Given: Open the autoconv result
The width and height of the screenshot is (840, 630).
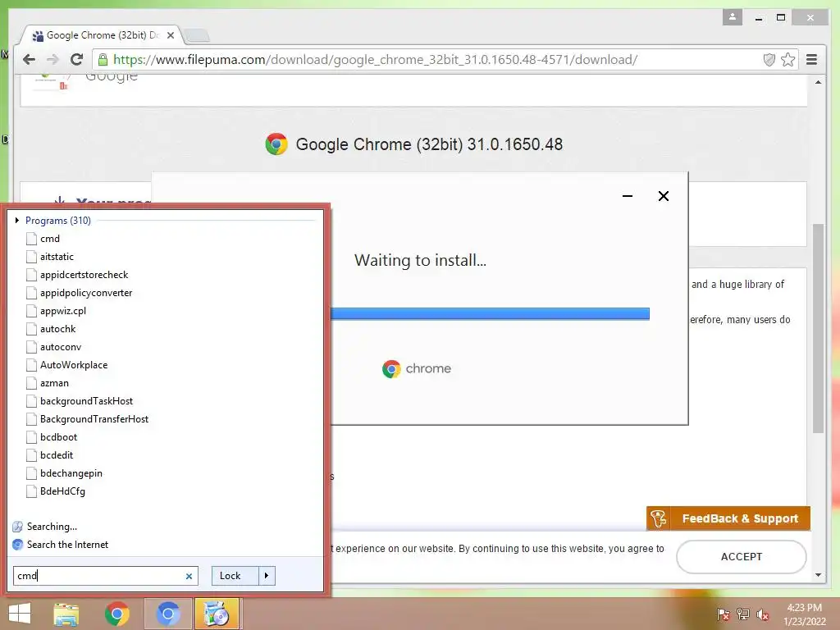Looking at the screenshot, I should (61, 347).
